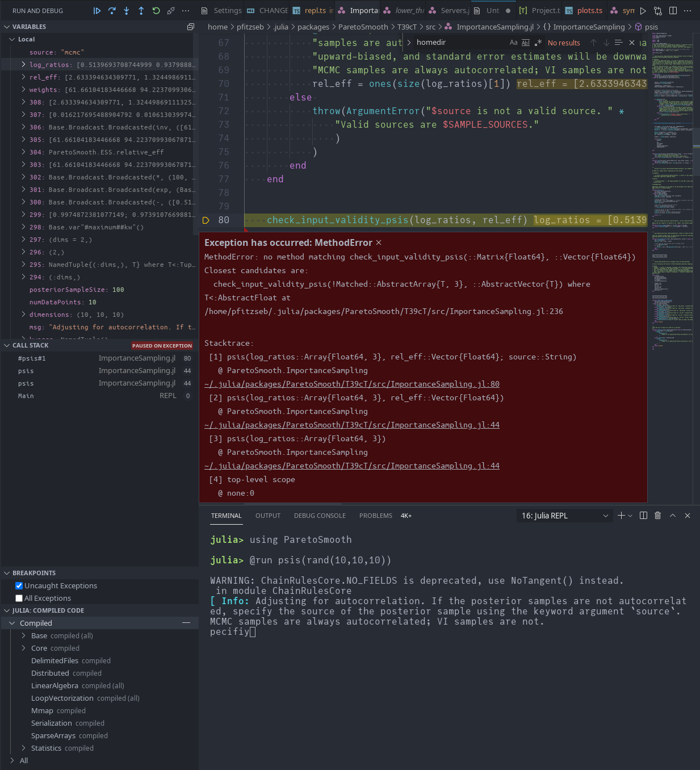Image resolution: width=700 pixels, height=770 pixels.
Task: Enable Uncaught Exceptions breakpoint
Action: coord(19,585)
